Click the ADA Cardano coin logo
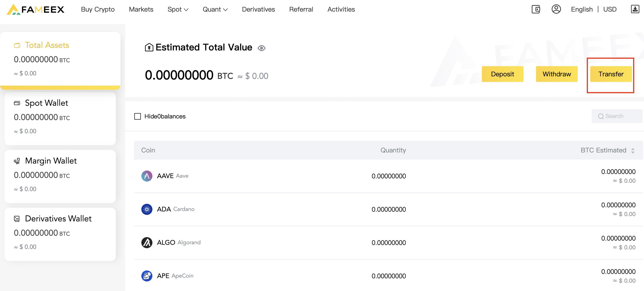The width and height of the screenshot is (644, 291). (x=147, y=209)
